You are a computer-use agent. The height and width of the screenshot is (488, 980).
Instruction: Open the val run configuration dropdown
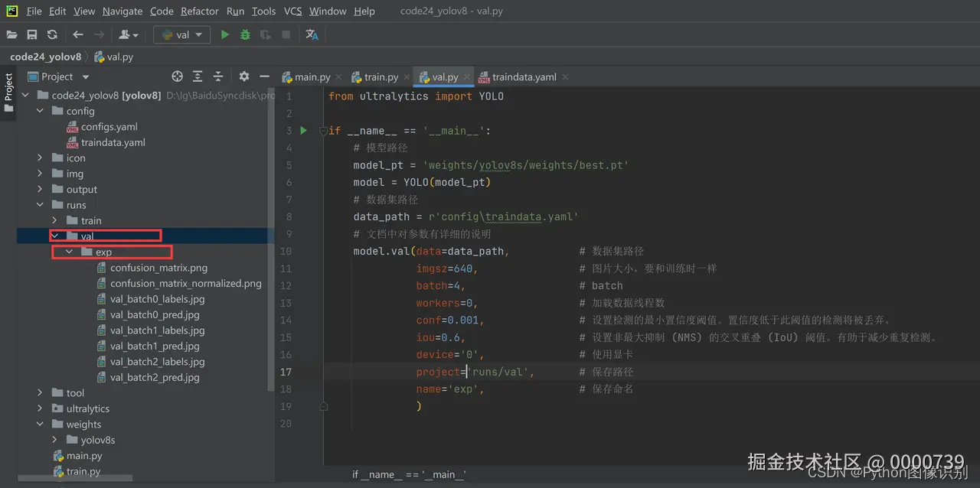point(182,34)
